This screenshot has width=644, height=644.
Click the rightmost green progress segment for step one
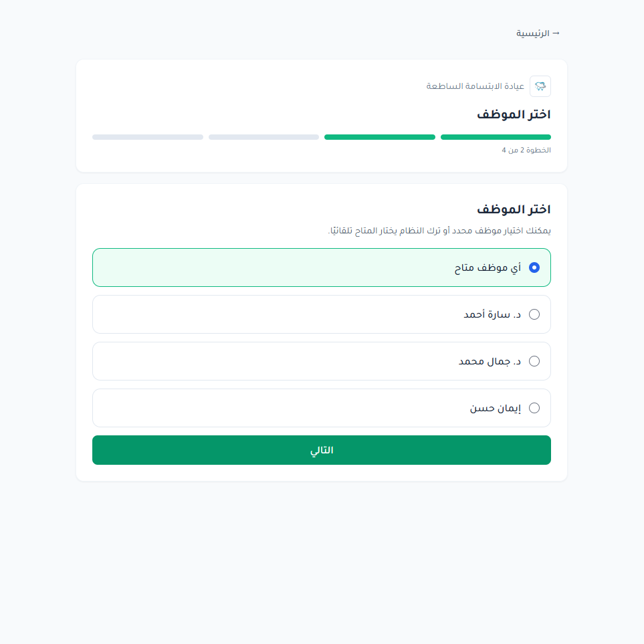coord(496,137)
